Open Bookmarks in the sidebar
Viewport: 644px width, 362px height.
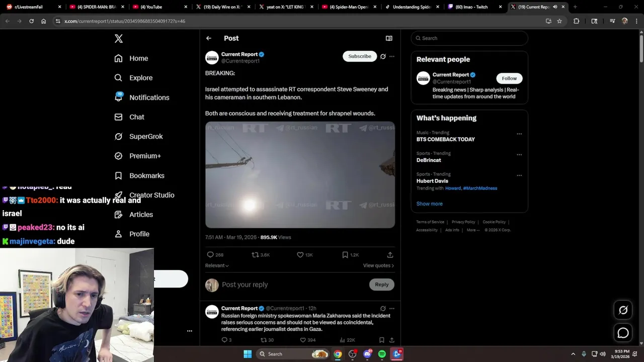pos(139,175)
